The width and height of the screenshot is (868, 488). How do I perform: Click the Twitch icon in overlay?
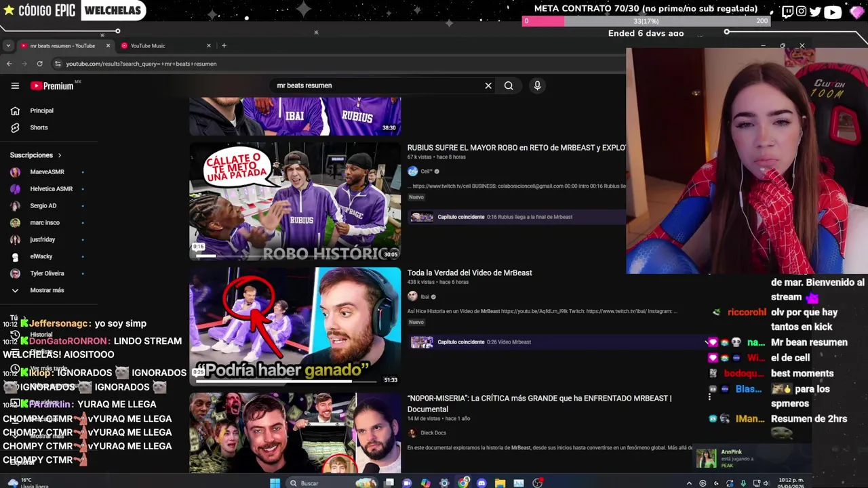787,11
